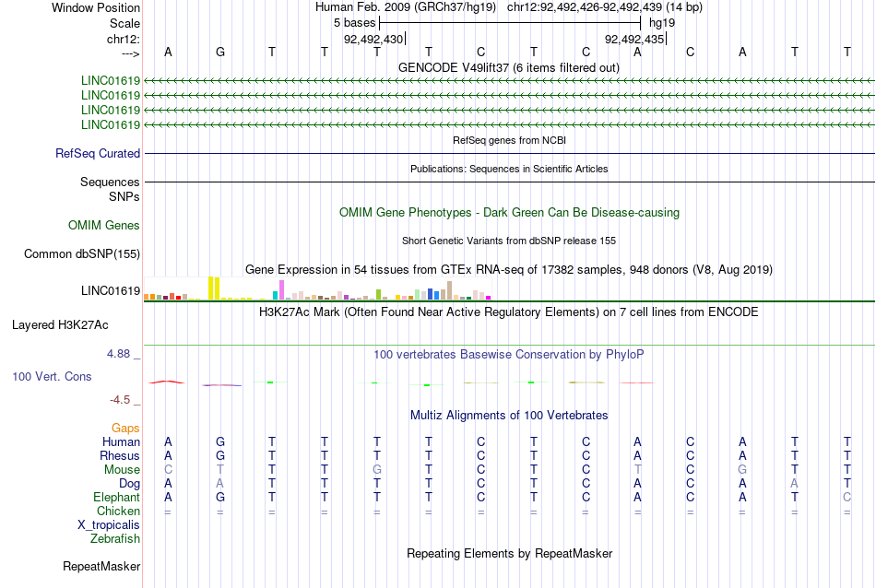Click the 100 Vert. Cons track label
Viewport: 876px width, 588px height.
(52, 376)
